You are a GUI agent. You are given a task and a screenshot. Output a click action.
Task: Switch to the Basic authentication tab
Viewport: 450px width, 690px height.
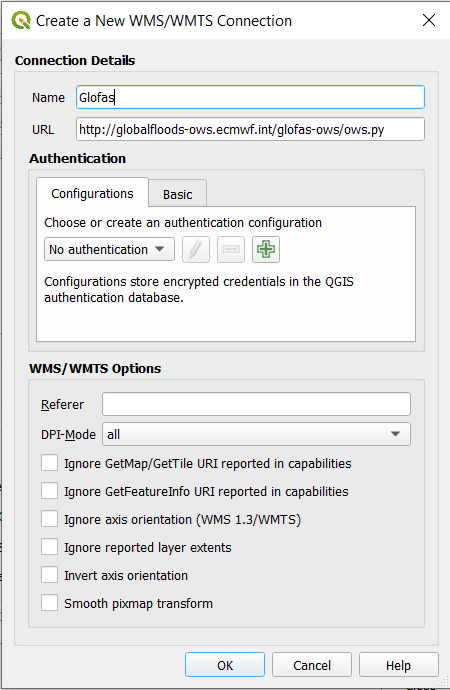click(x=178, y=194)
